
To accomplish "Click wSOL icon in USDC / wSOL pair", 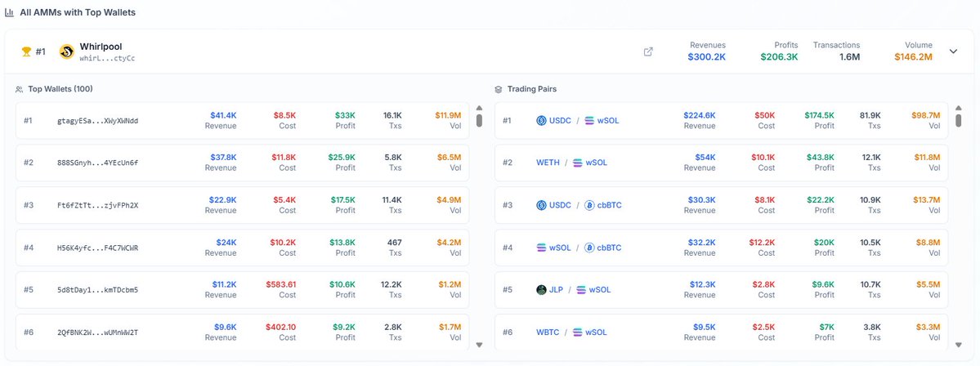I will point(589,121).
